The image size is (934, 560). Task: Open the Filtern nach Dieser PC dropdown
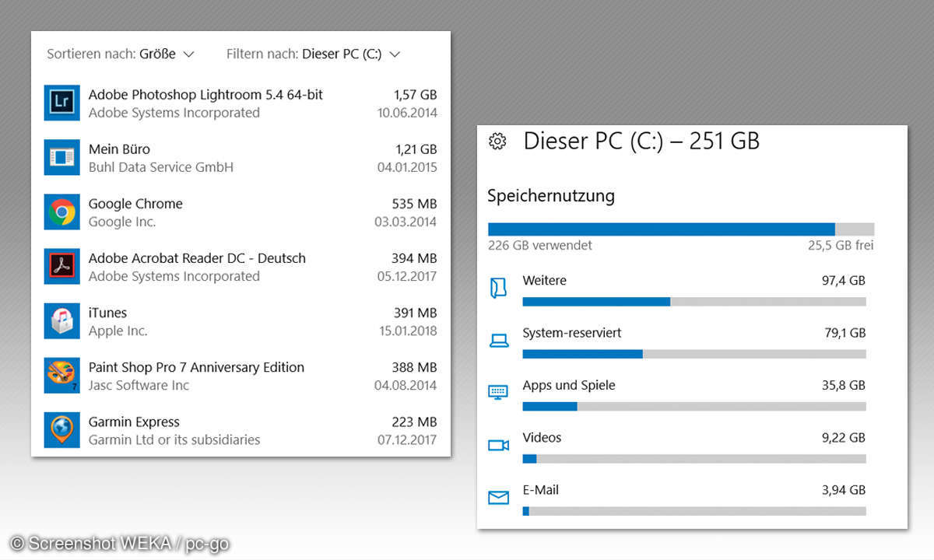tap(313, 54)
